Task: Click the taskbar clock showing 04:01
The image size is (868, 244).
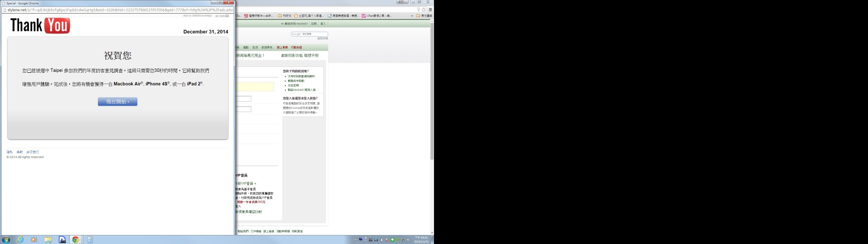Action: coord(421,239)
